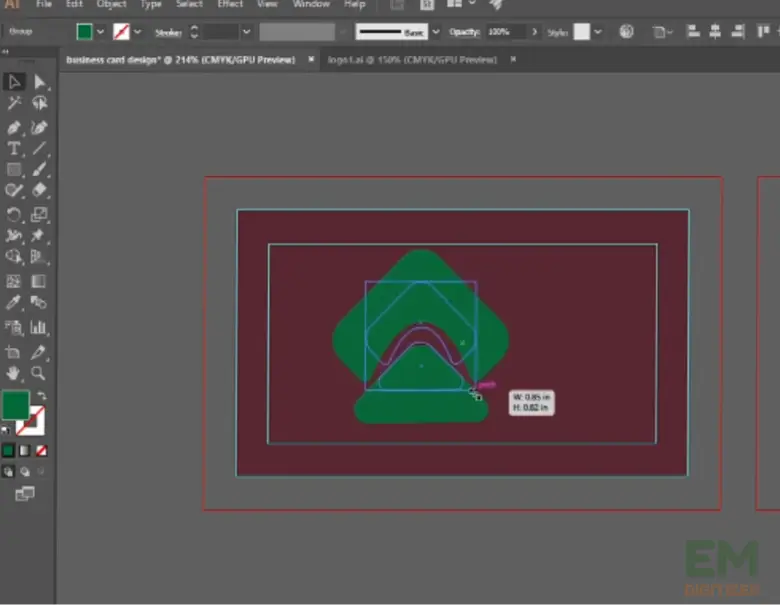The height and width of the screenshot is (605, 780).
Task: Set paint mode to Gradient
Action: pyautogui.click(x=24, y=451)
